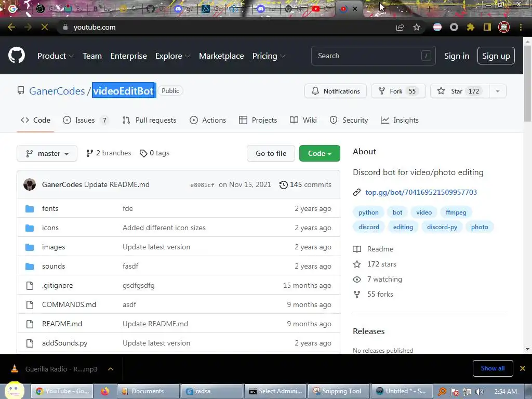Open the fonts folder
Viewport: 532px width, 399px height.
[50, 208]
